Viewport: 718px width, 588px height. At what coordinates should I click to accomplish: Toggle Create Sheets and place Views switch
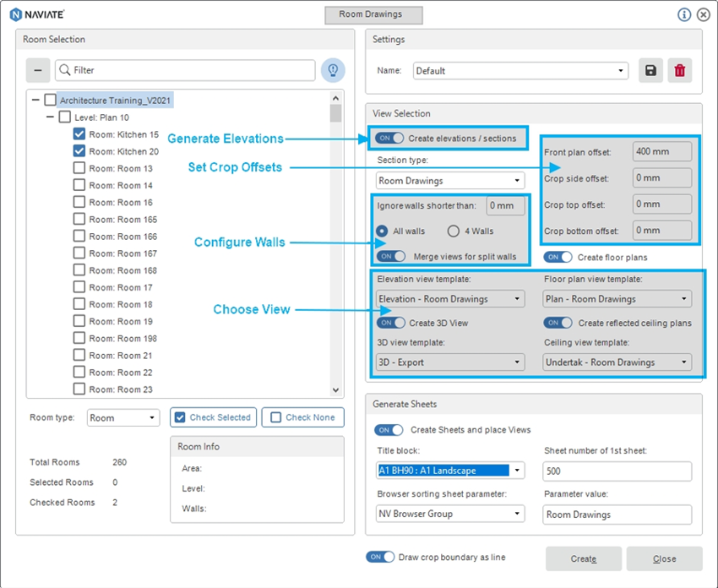(389, 429)
